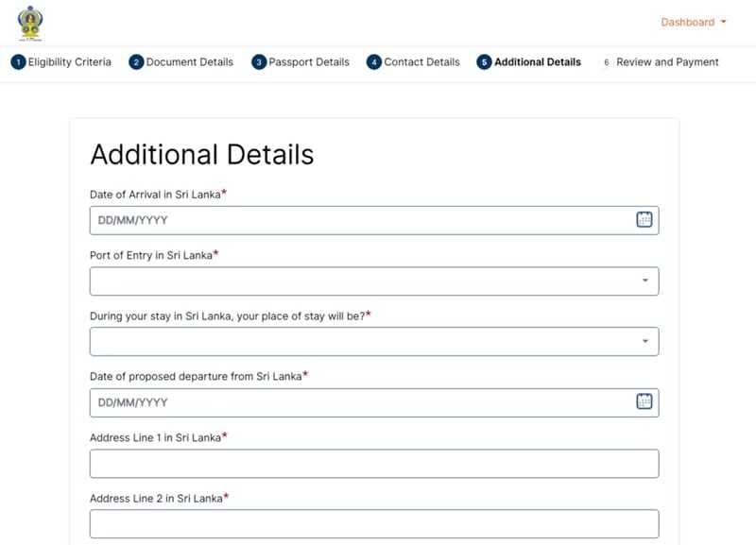Click Address Line 1 input field
The height and width of the screenshot is (545, 756).
tap(374, 464)
